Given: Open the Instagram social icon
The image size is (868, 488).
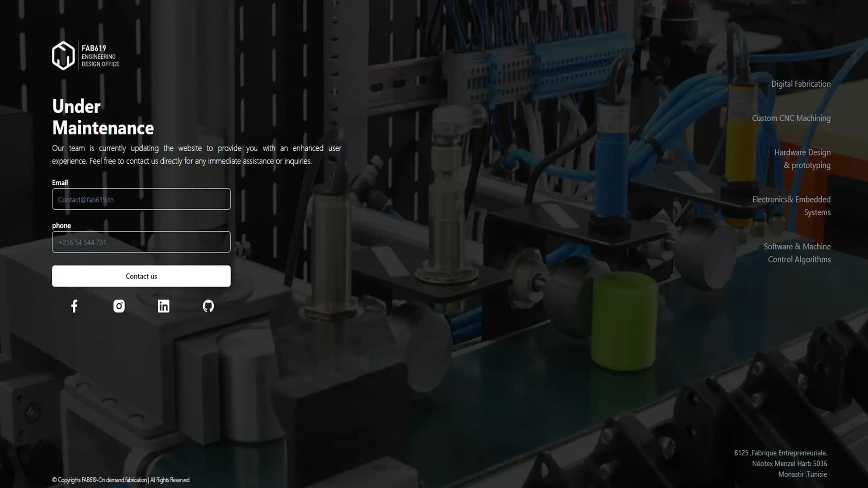Looking at the screenshot, I should (118, 305).
